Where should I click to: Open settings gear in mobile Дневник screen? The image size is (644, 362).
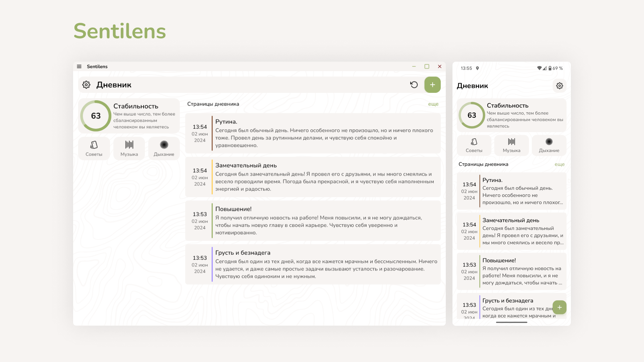[x=559, y=86]
